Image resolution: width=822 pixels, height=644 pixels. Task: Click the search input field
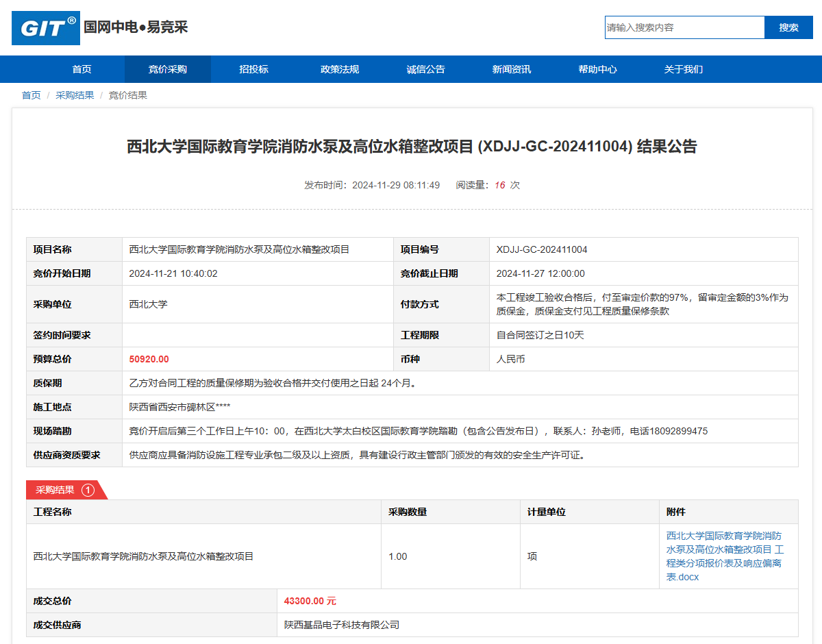point(684,27)
